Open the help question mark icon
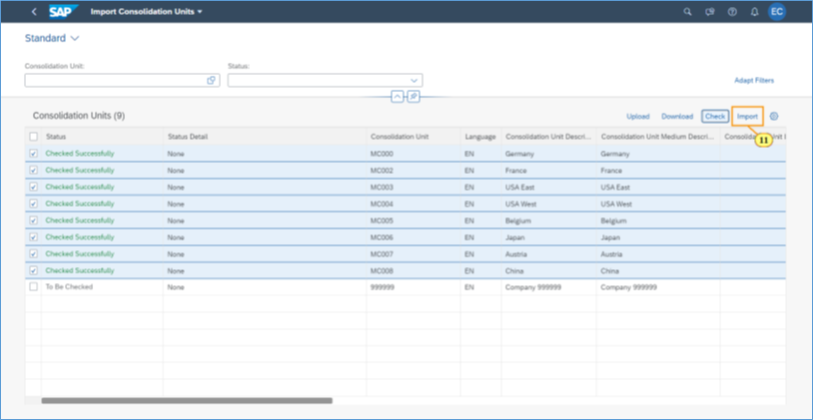 [x=732, y=12]
